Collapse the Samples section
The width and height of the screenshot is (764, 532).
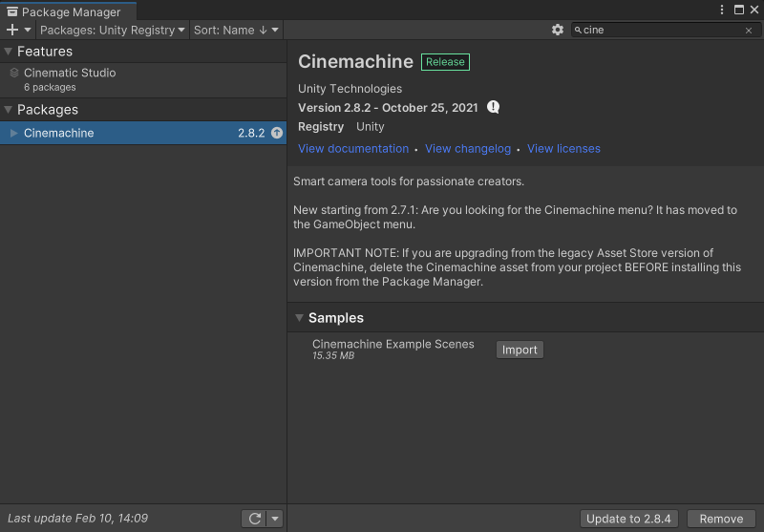click(x=299, y=318)
